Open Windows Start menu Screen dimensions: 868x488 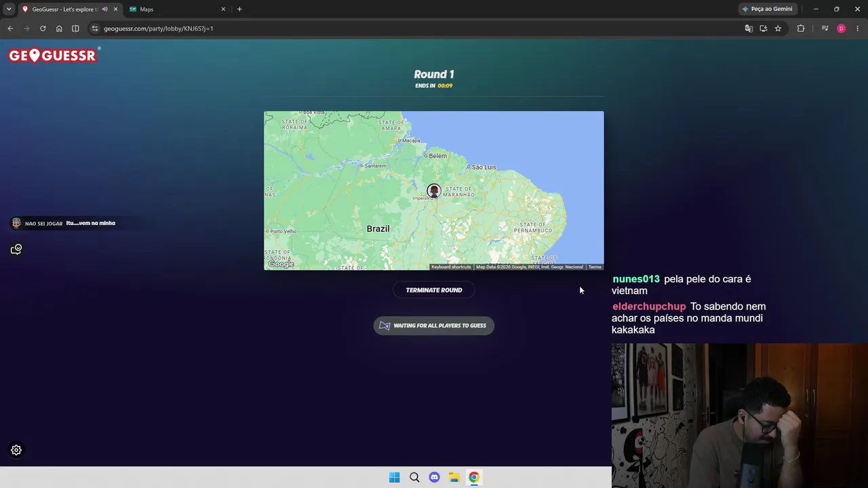pyautogui.click(x=395, y=477)
